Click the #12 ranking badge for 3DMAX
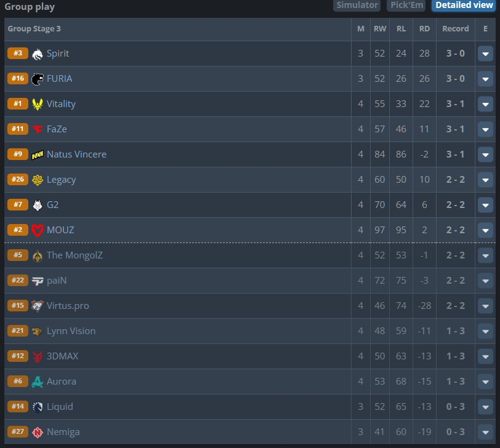500x448 pixels. [x=18, y=356]
